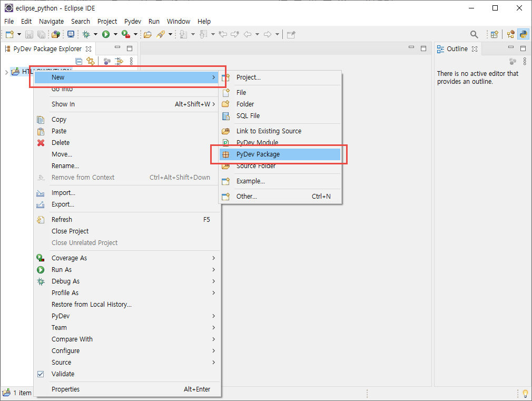This screenshot has height=401, width=532.
Task: Expand the Debug As submenu
Action: [127, 281]
